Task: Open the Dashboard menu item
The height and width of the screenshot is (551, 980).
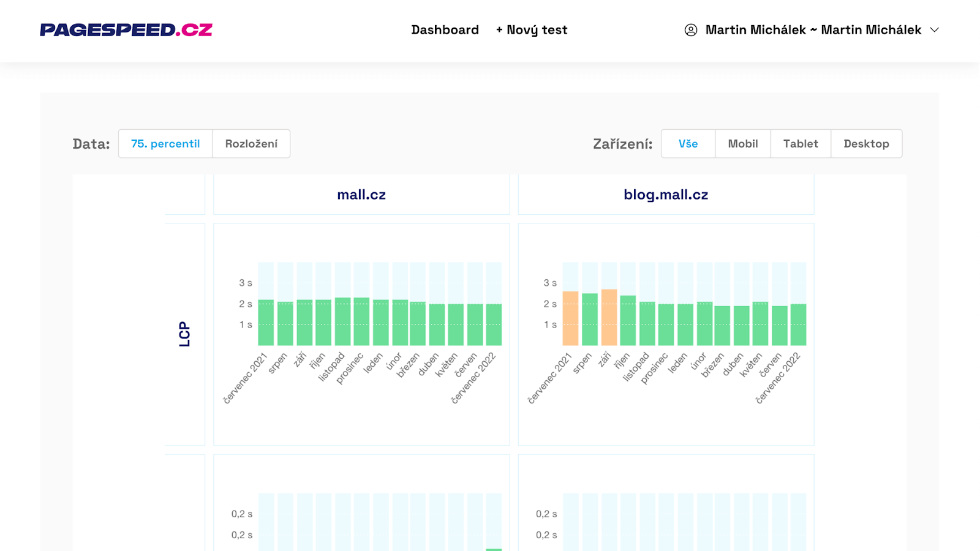Action: tap(445, 29)
